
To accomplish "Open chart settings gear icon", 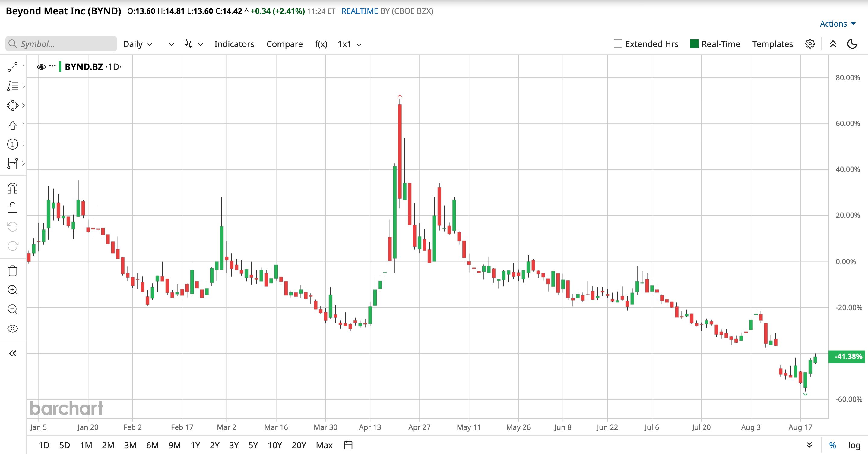I will point(810,44).
